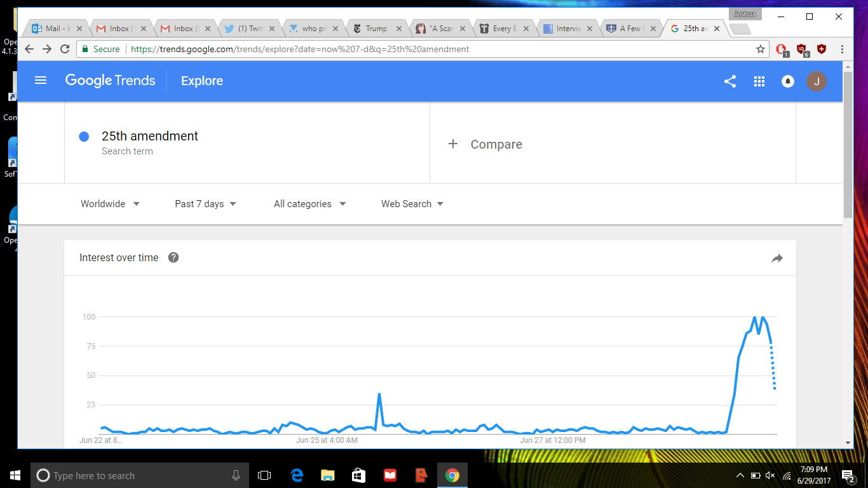Open the Google apps grid

(x=759, y=81)
